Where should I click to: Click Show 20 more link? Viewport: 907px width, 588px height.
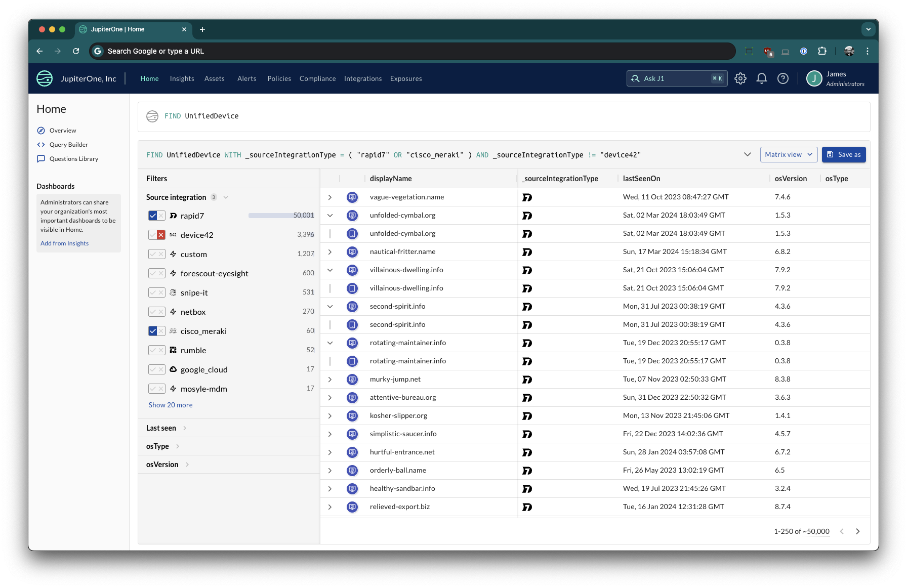point(171,405)
